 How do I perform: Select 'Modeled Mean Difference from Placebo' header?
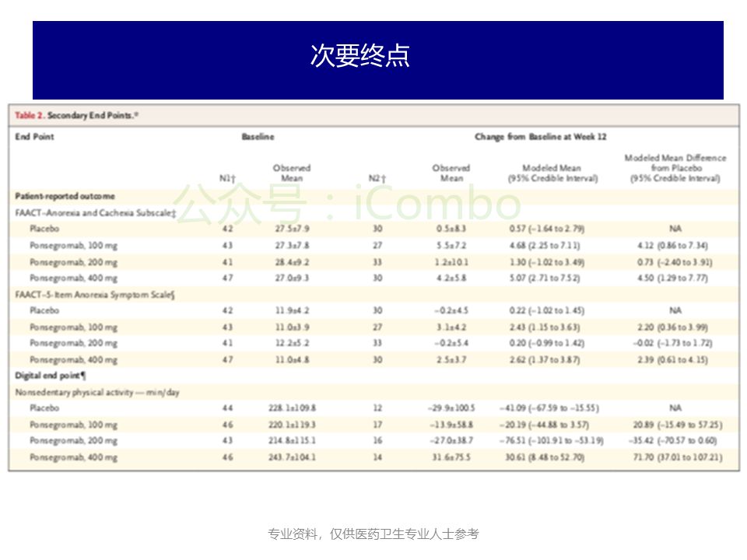(675, 168)
